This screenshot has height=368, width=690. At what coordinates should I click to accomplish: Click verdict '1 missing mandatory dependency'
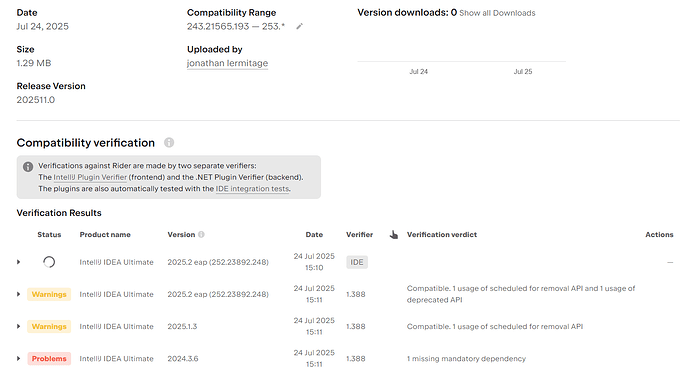coord(466,358)
